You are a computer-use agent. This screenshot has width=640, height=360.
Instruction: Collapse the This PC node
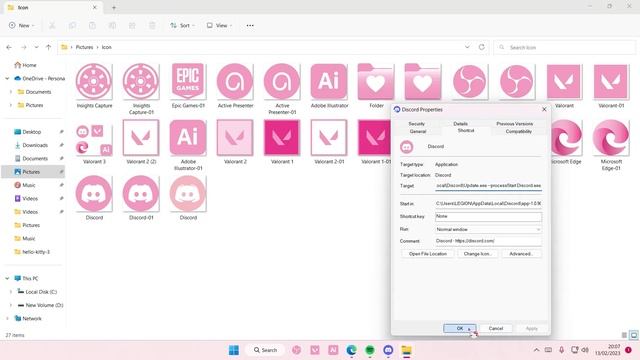(7, 278)
